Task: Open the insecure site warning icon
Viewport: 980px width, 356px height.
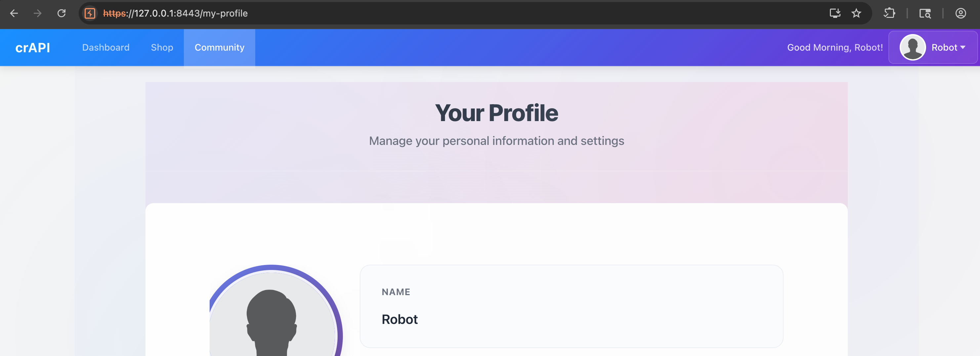Action: point(90,13)
